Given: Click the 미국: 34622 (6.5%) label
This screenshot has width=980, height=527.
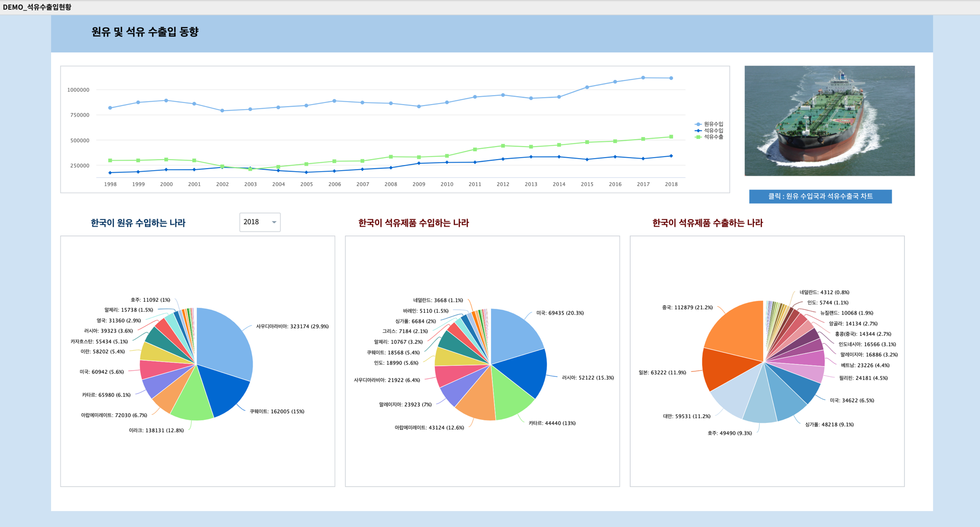Looking at the screenshot, I should tap(852, 401).
